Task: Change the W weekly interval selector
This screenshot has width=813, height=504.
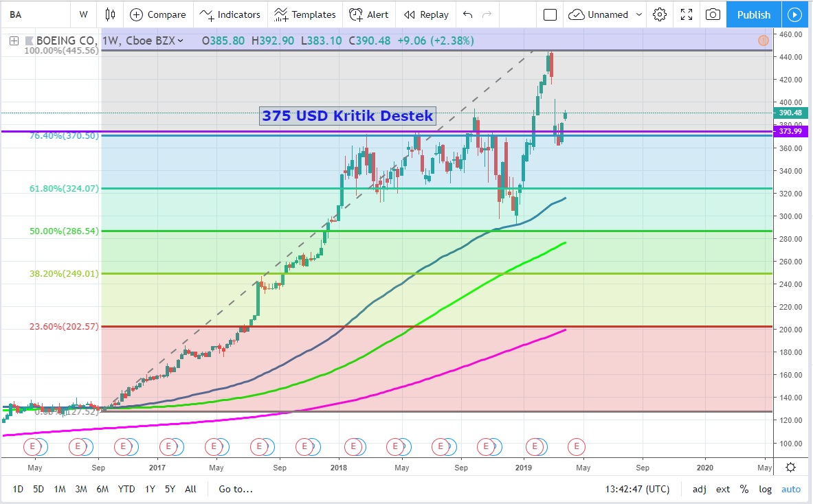Action: tap(83, 14)
